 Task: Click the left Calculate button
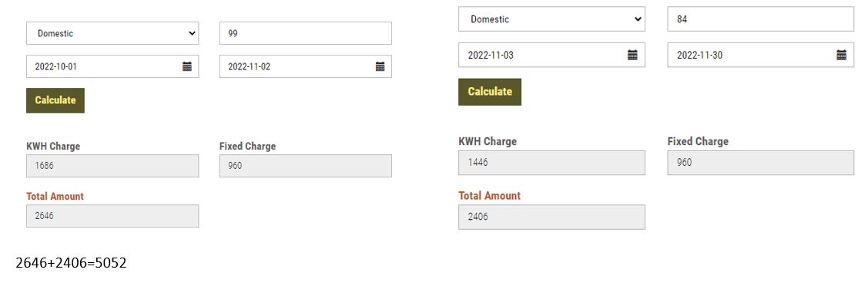click(x=55, y=100)
